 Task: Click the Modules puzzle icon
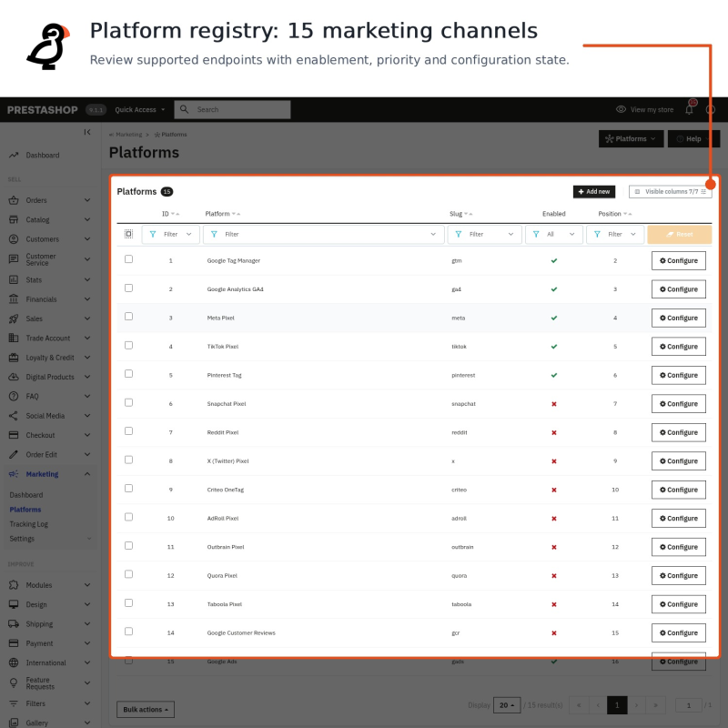click(x=14, y=585)
